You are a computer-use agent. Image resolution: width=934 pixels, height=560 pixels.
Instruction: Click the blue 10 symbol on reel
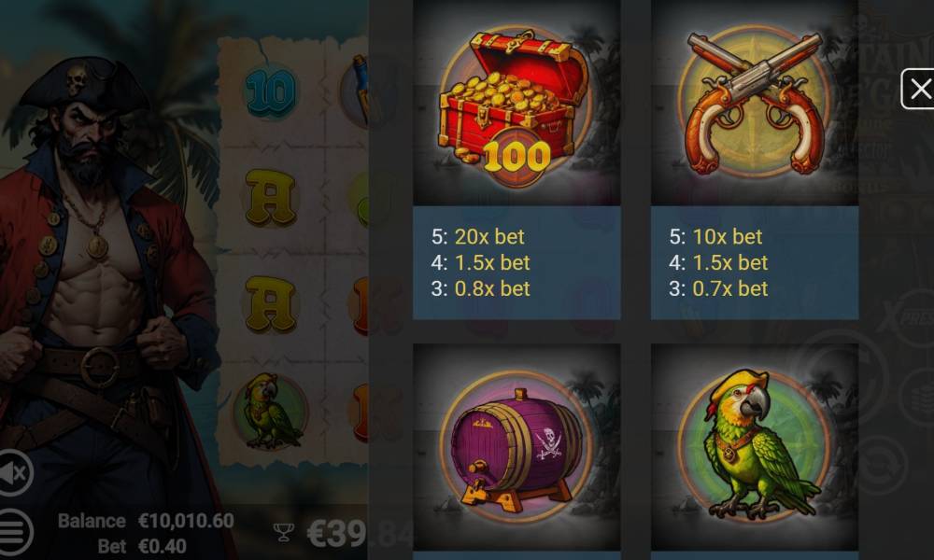click(271, 91)
